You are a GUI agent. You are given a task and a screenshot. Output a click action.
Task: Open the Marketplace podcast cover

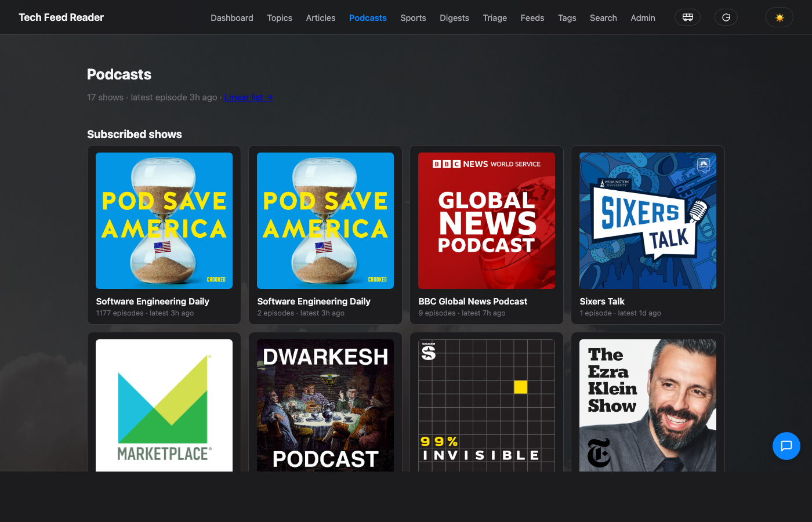click(164, 405)
